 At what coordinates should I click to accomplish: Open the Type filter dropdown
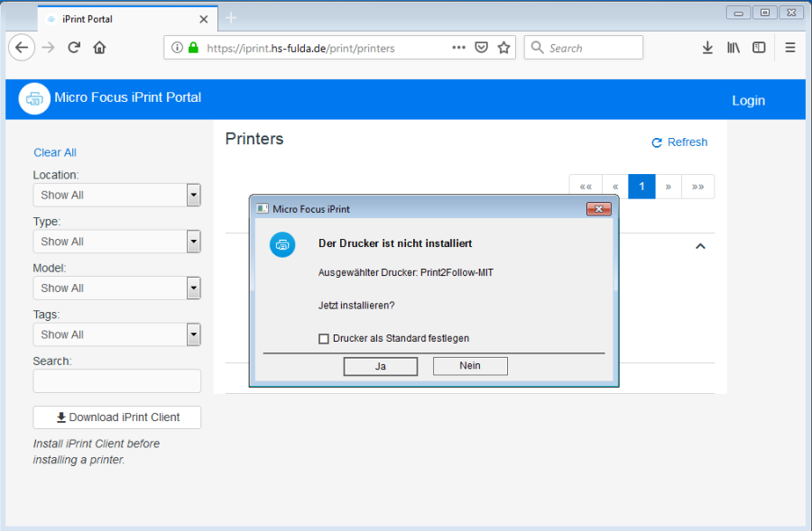[116, 242]
